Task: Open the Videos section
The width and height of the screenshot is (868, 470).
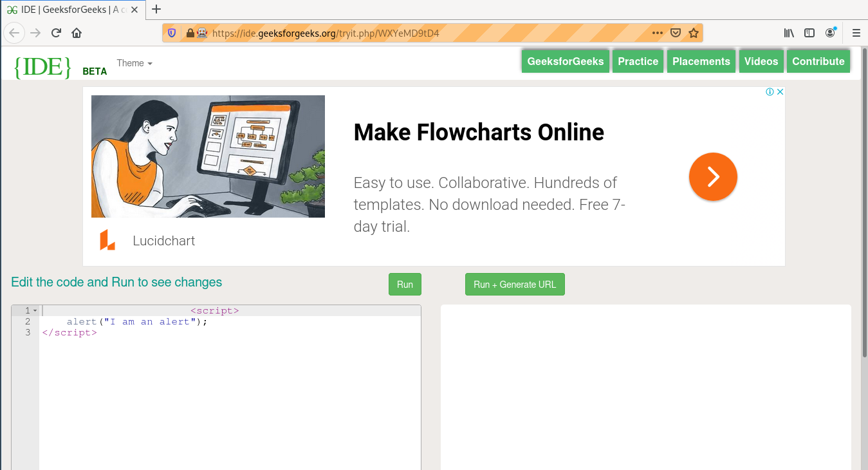Action: (761, 61)
